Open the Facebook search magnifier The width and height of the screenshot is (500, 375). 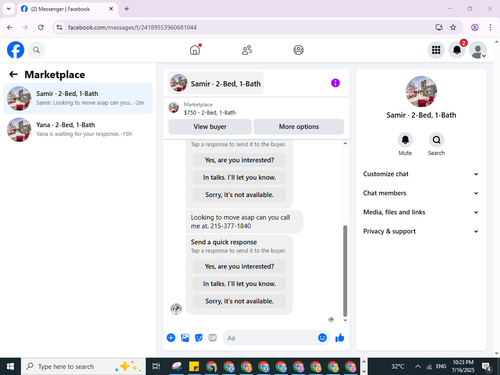[36, 50]
